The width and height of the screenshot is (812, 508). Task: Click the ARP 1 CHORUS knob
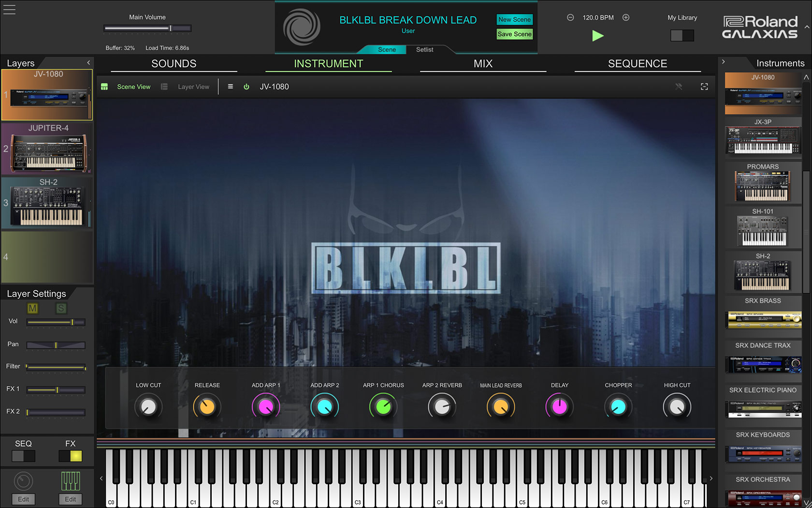383,407
